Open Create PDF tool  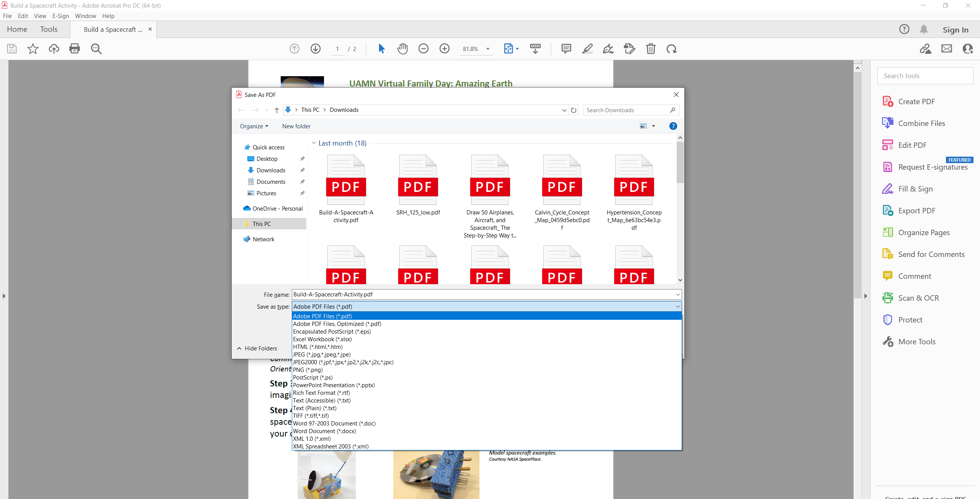click(916, 101)
